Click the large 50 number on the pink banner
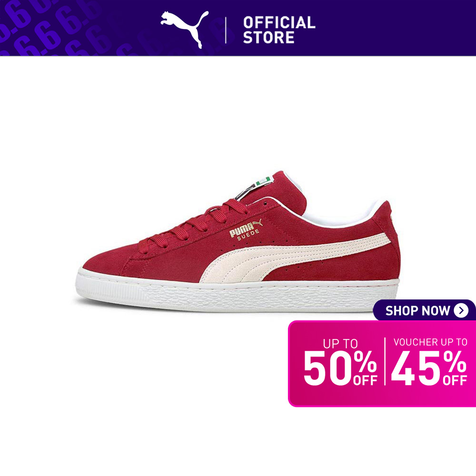 pos(328,368)
